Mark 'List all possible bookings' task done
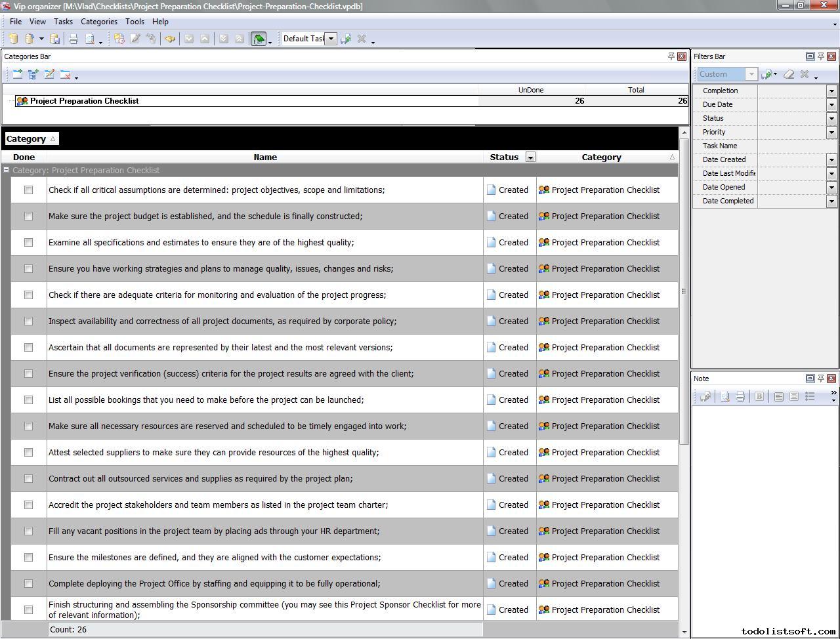The height and width of the screenshot is (639, 840). coord(28,400)
